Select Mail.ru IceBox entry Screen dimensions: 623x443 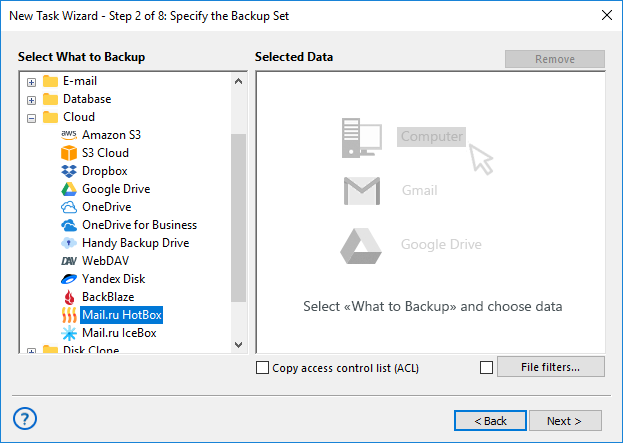point(119,333)
